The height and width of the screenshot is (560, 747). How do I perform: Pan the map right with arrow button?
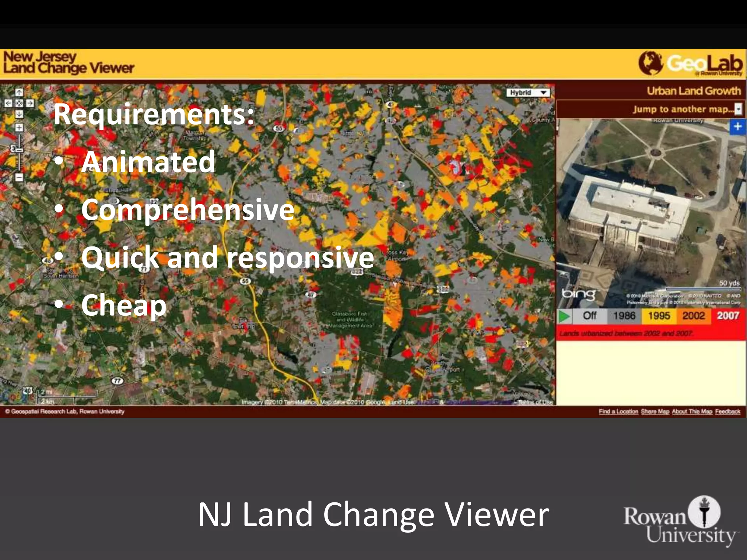point(30,103)
